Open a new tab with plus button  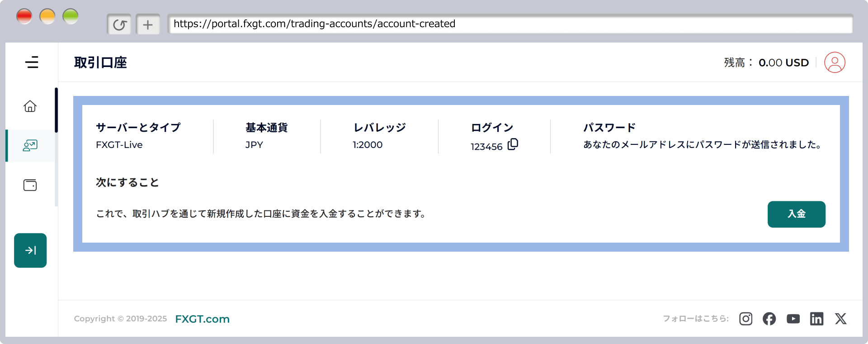click(x=148, y=24)
